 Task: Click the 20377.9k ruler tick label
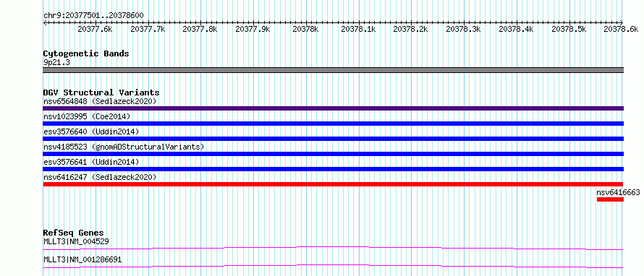[x=253, y=29]
